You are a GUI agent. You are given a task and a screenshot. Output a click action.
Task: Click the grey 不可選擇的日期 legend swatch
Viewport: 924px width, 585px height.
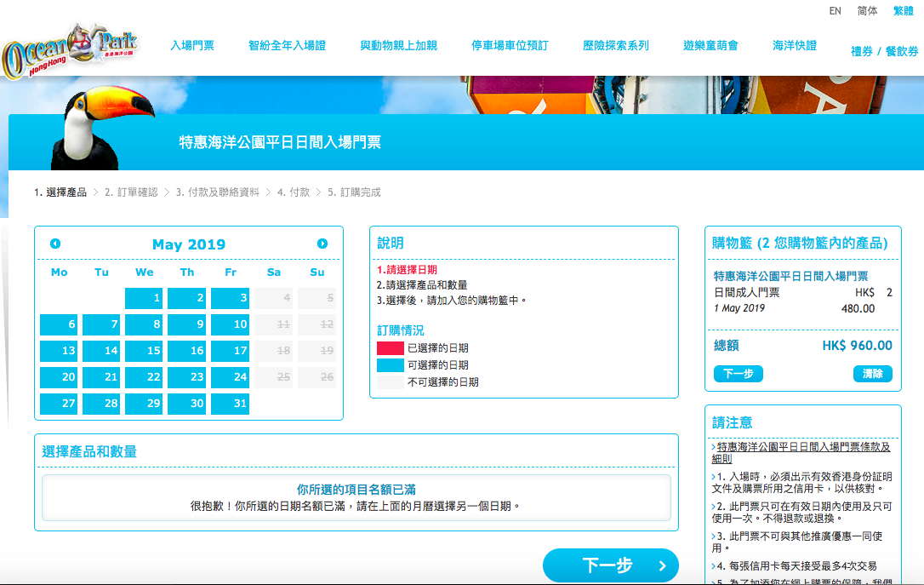click(x=391, y=382)
